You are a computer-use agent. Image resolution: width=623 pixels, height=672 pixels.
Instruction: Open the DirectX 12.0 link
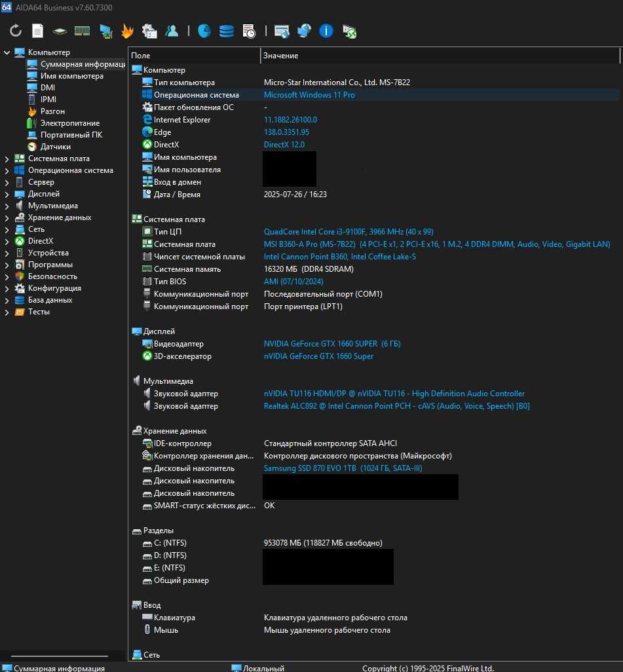[284, 145]
